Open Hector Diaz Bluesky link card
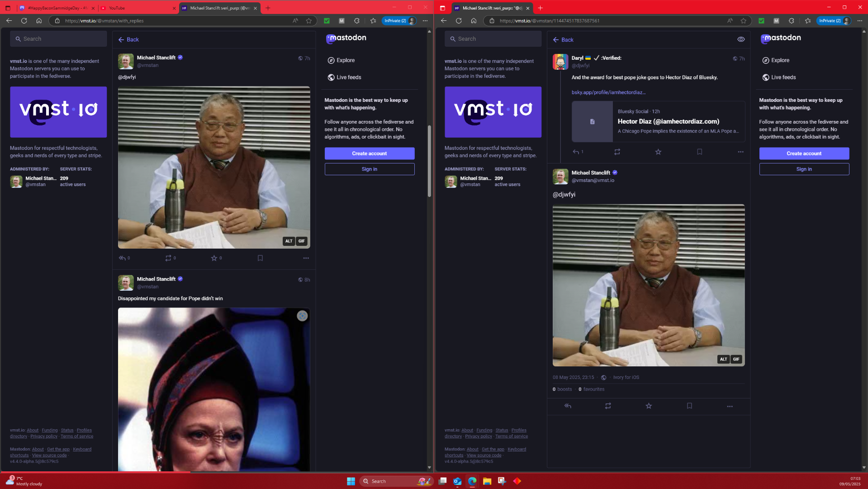This screenshot has width=868, height=489. pyautogui.click(x=658, y=122)
